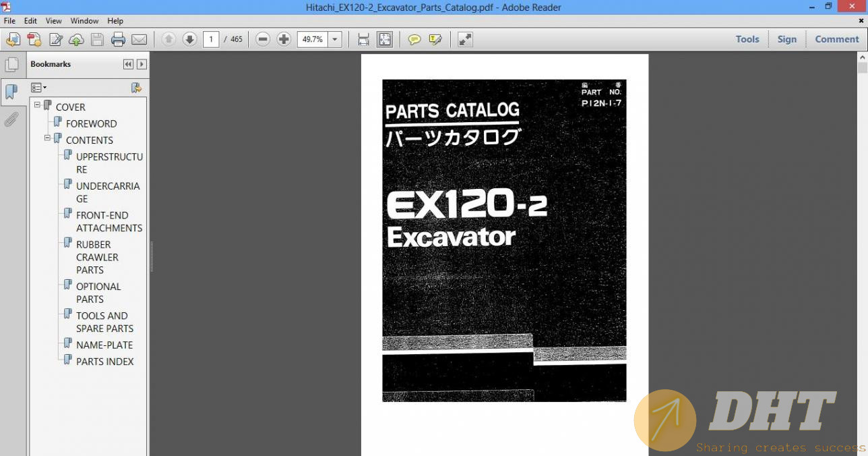This screenshot has height=456, width=868.
Task: Click the vertical scrollbar thumb
Action: [x=862, y=67]
